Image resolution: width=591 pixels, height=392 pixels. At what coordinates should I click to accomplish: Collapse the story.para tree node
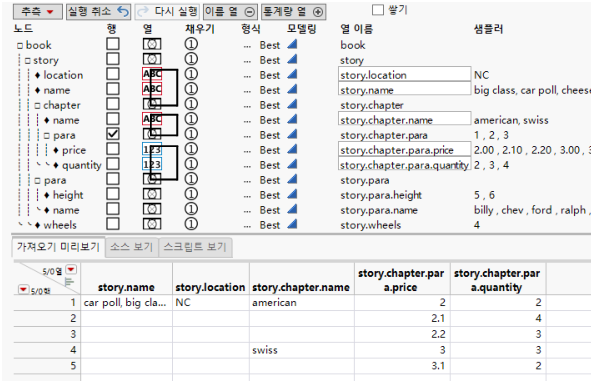(x=37, y=181)
